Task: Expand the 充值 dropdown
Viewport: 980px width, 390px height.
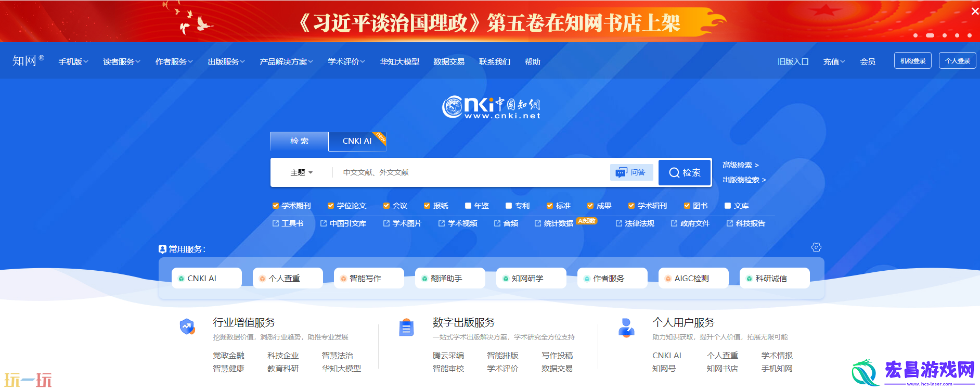Action: [834, 61]
